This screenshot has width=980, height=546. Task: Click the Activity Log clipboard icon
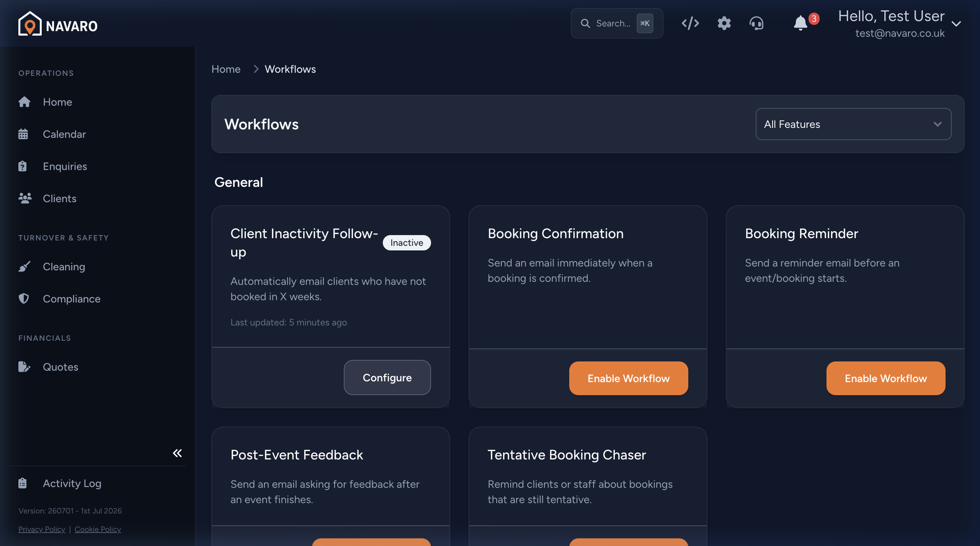(23, 483)
